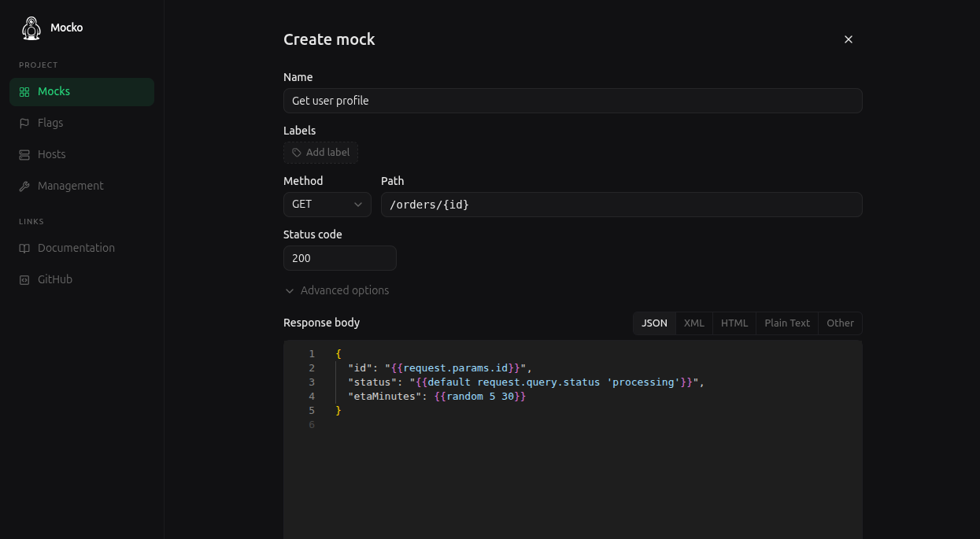Click the 'Response body' label
The image size is (980, 539).
(321, 323)
